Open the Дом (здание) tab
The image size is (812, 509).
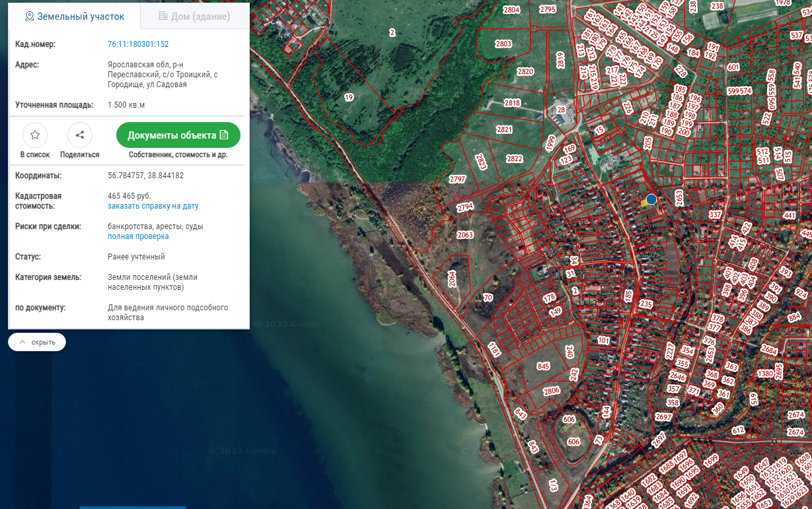point(194,17)
